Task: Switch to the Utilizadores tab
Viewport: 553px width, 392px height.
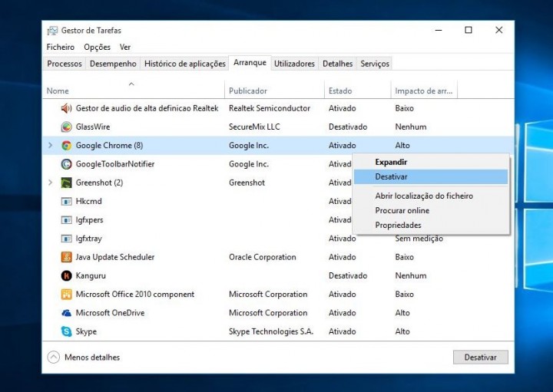Action: tap(294, 64)
